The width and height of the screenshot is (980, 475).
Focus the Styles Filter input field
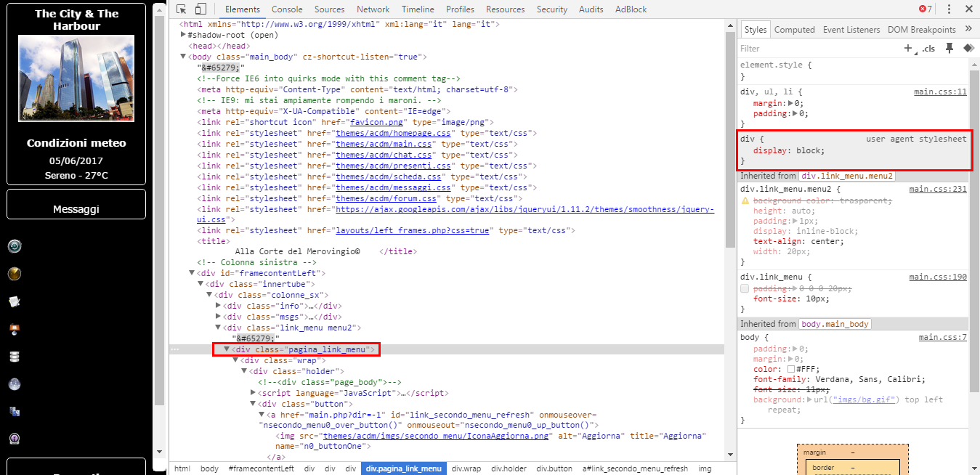coord(817,49)
